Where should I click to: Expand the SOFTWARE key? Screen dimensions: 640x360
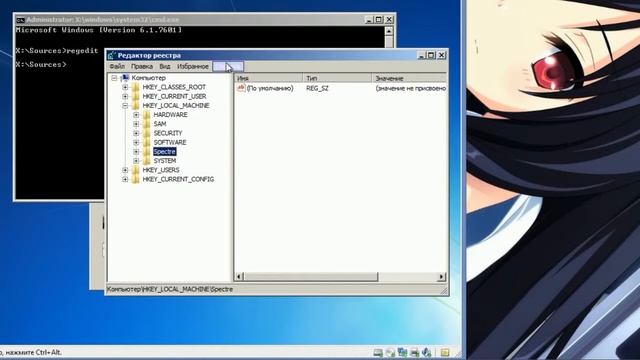[136, 142]
